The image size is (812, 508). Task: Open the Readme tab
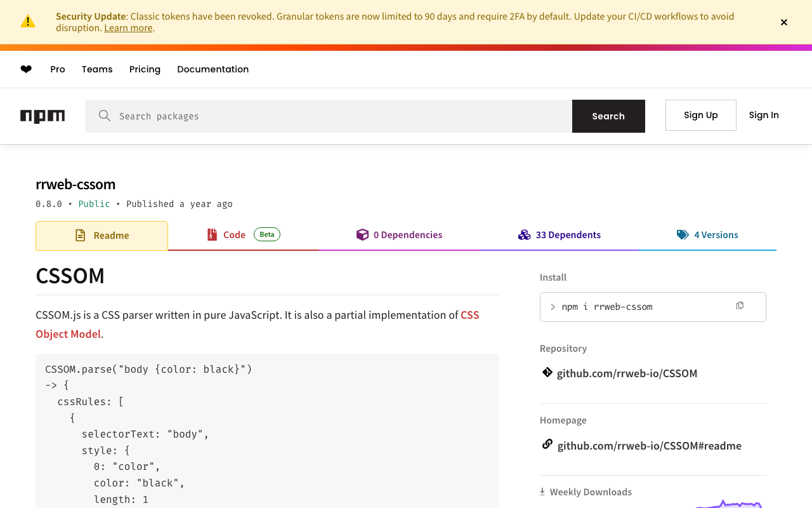(x=102, y=236)
